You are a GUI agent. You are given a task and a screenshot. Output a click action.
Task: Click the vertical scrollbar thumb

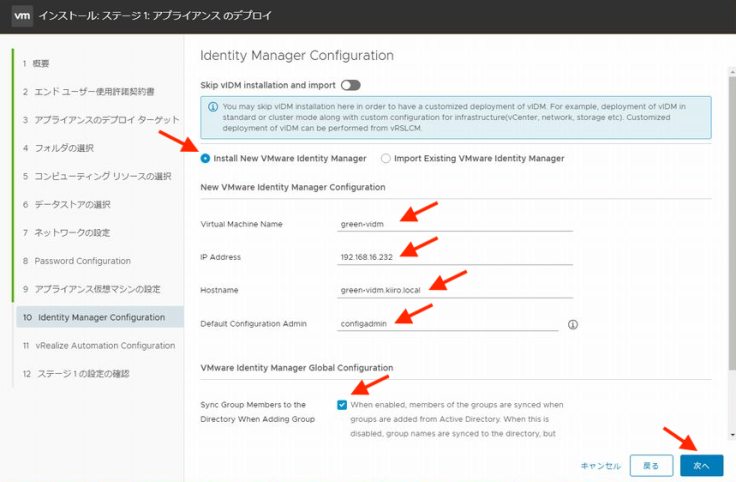click(732, 223)
